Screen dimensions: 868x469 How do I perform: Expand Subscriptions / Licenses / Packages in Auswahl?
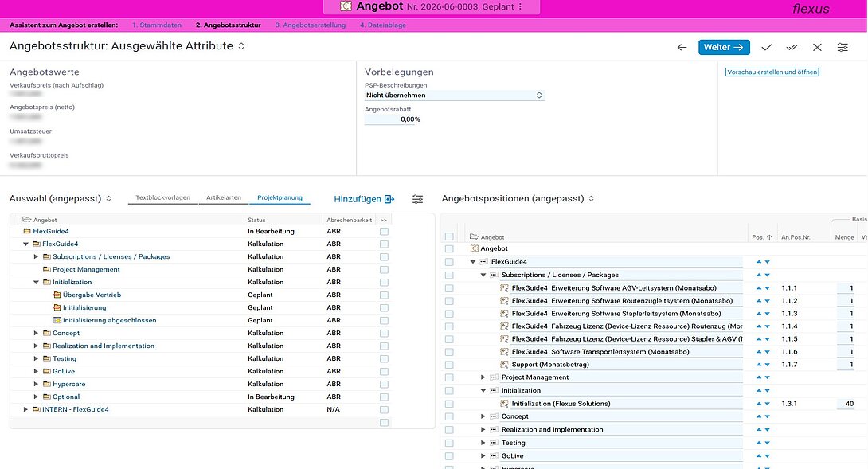tap(36, 257)
